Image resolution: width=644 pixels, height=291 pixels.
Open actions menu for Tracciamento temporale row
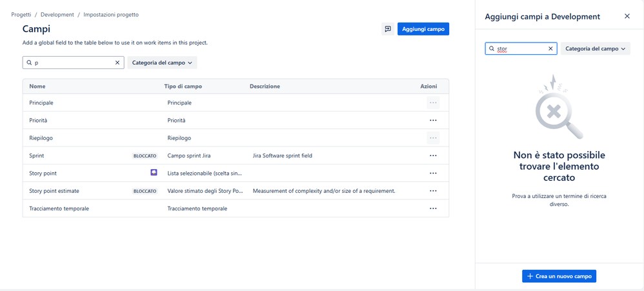pos(433,208)
